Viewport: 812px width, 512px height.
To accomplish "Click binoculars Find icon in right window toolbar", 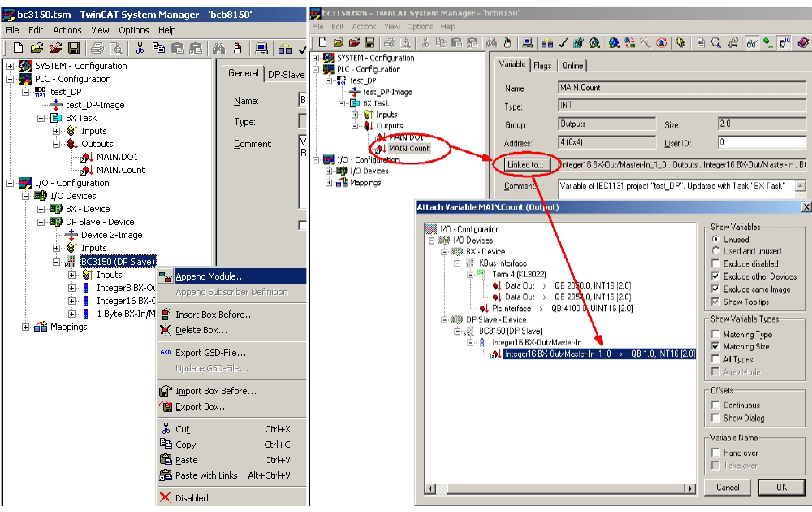I will 491,42.
